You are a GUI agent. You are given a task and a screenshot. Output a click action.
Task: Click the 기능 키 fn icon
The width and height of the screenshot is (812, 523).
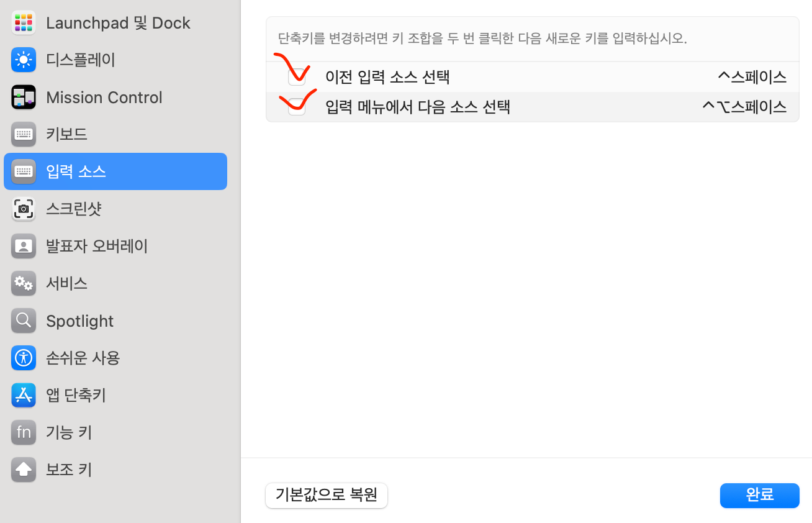(x=24, y=432)
